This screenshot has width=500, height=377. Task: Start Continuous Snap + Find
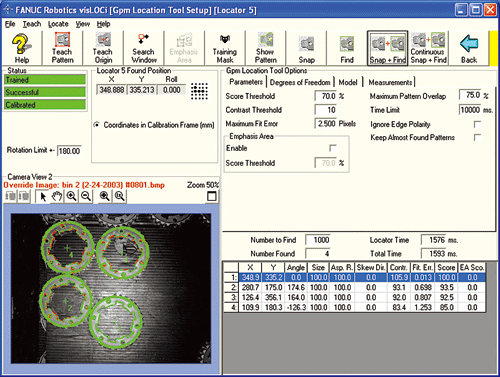428,48
